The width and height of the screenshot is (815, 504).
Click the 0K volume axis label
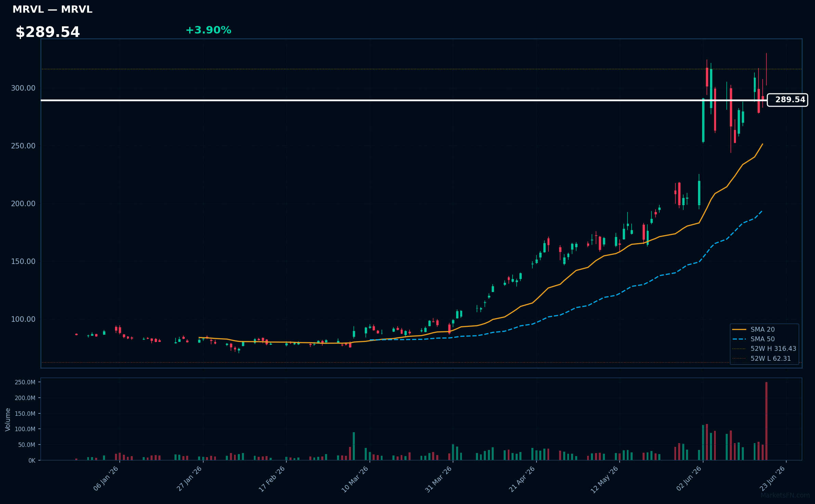tap(32, 461)
